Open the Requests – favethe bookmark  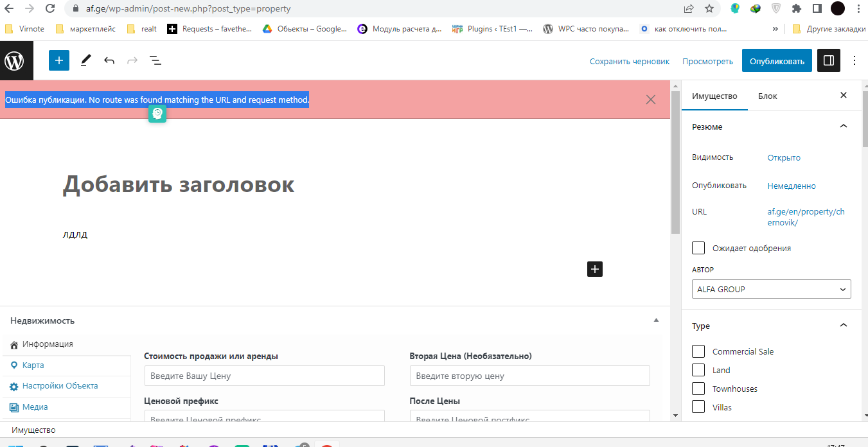point(209,29)
